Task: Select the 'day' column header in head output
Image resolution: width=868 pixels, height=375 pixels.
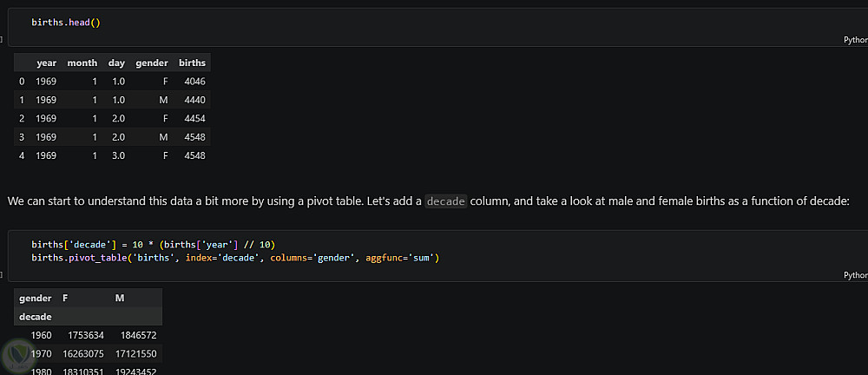Action: 116,62
